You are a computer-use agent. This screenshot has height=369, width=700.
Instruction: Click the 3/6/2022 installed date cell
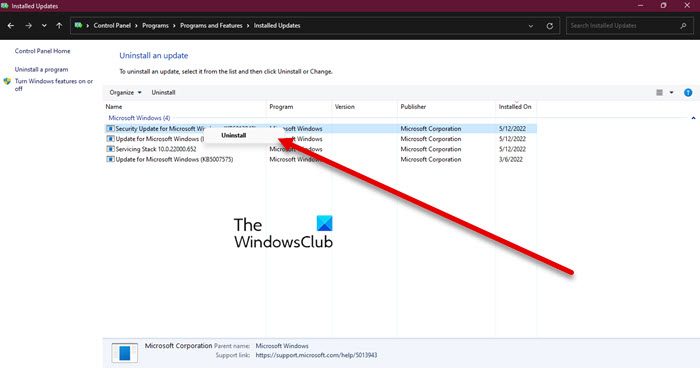click(511, 159)
